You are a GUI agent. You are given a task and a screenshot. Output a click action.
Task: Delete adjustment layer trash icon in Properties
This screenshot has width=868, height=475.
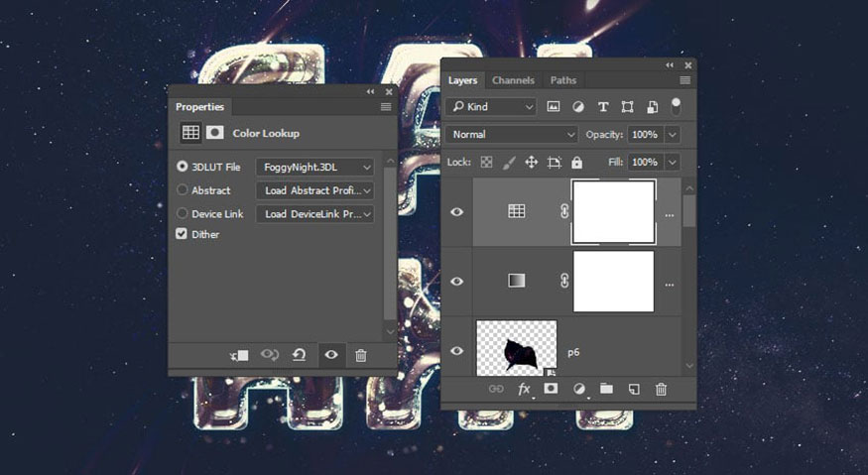point(361,355)
